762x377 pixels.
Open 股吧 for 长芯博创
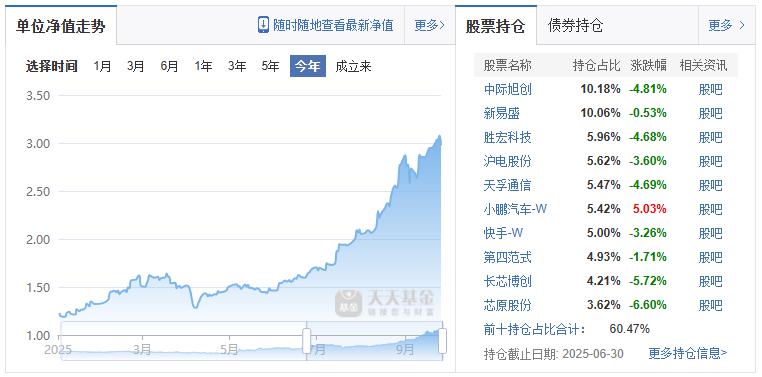point(710,281)
